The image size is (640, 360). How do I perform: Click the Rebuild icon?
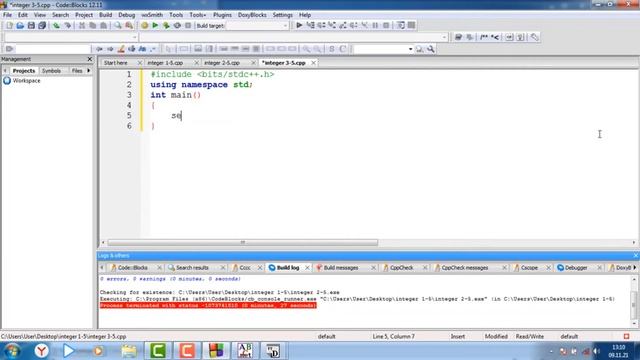click(177, 25)
